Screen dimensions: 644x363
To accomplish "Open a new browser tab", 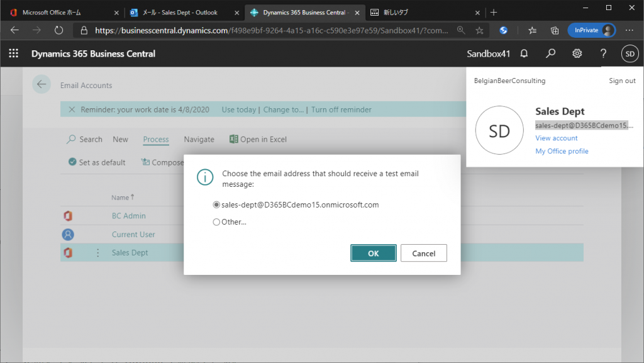I will [x=494, y=13].
